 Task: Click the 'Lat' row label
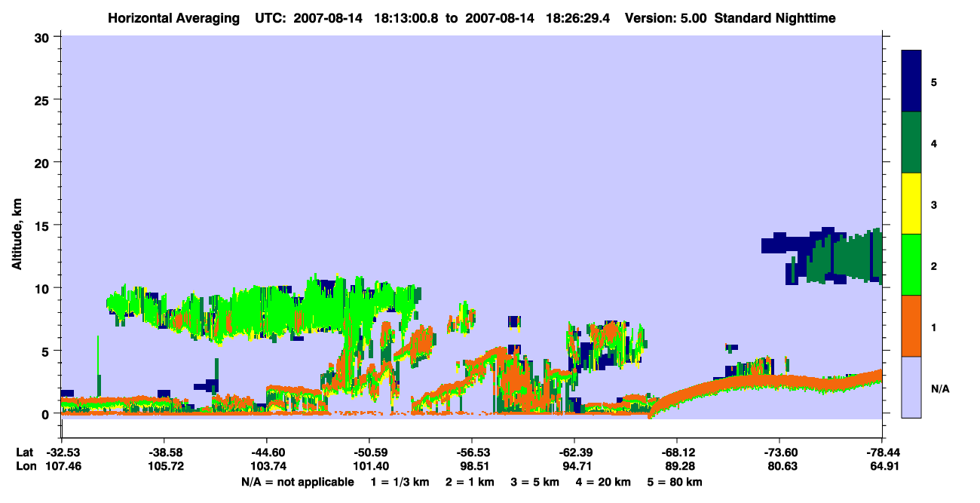pyautogui.click(x=24, y=452)
